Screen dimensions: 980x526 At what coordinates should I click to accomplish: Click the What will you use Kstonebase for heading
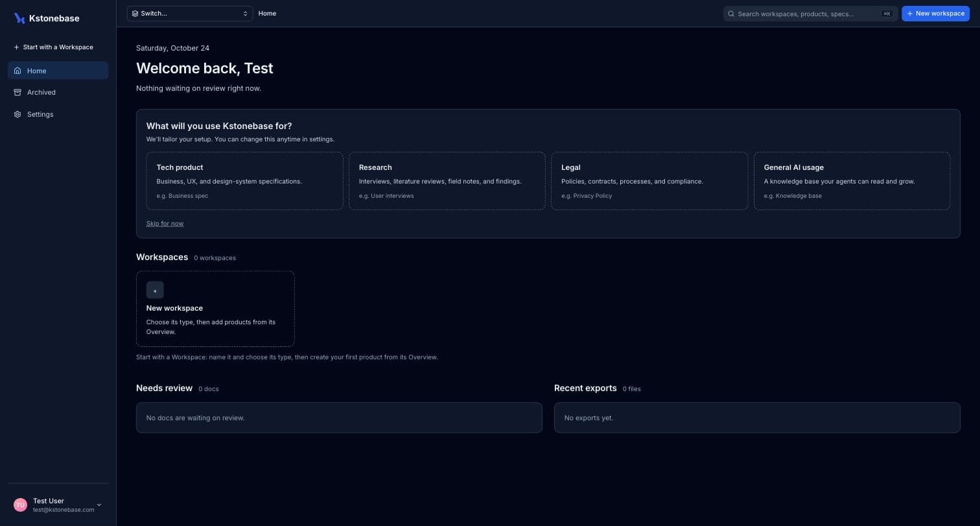click(219, 126)
